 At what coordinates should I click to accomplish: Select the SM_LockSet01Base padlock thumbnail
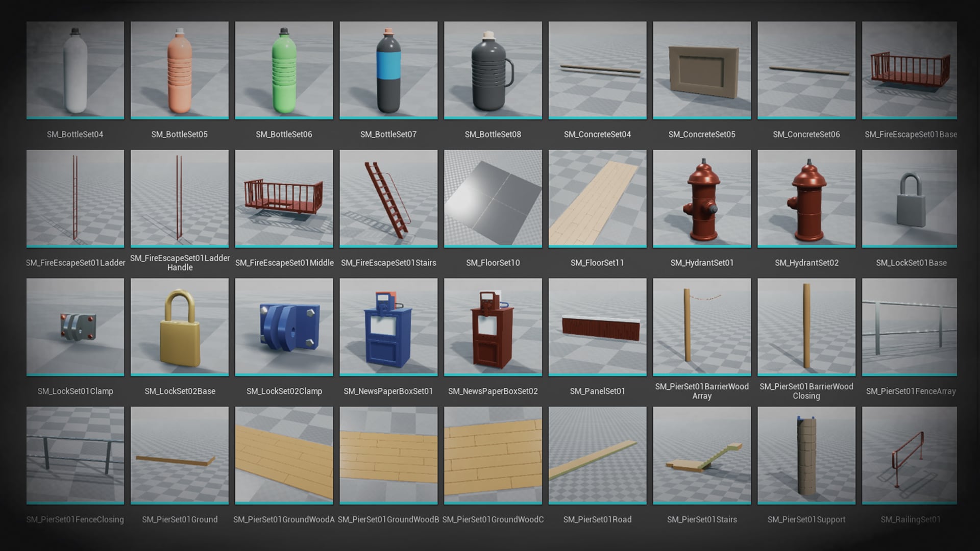point(910,199)
